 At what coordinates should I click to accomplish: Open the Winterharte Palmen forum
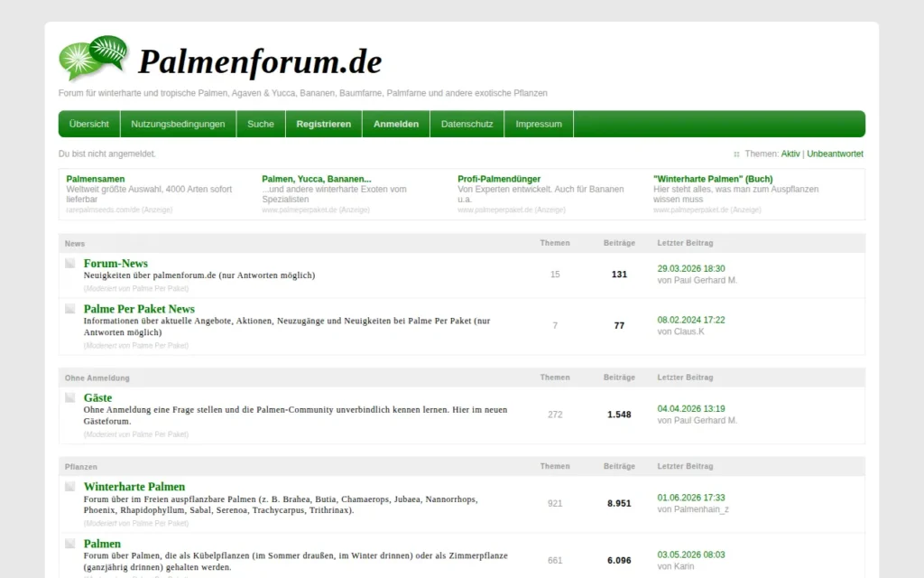134,487
